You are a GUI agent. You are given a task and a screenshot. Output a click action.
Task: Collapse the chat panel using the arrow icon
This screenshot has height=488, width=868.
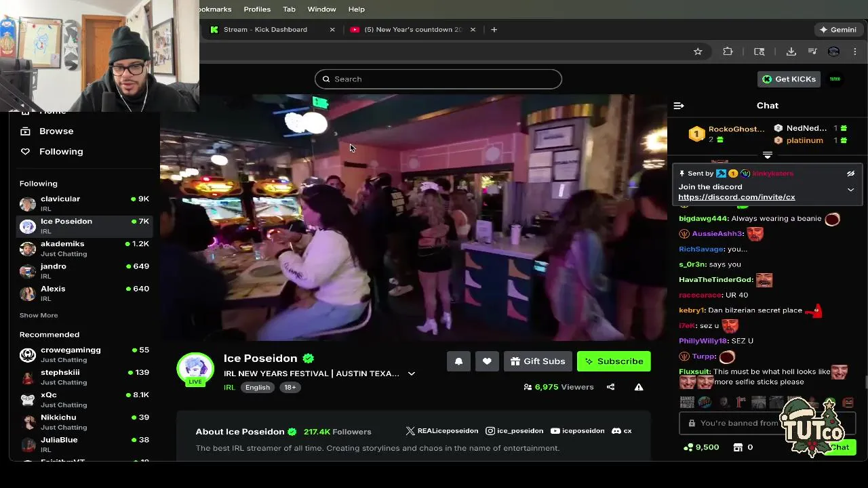[x=679, y=106]
